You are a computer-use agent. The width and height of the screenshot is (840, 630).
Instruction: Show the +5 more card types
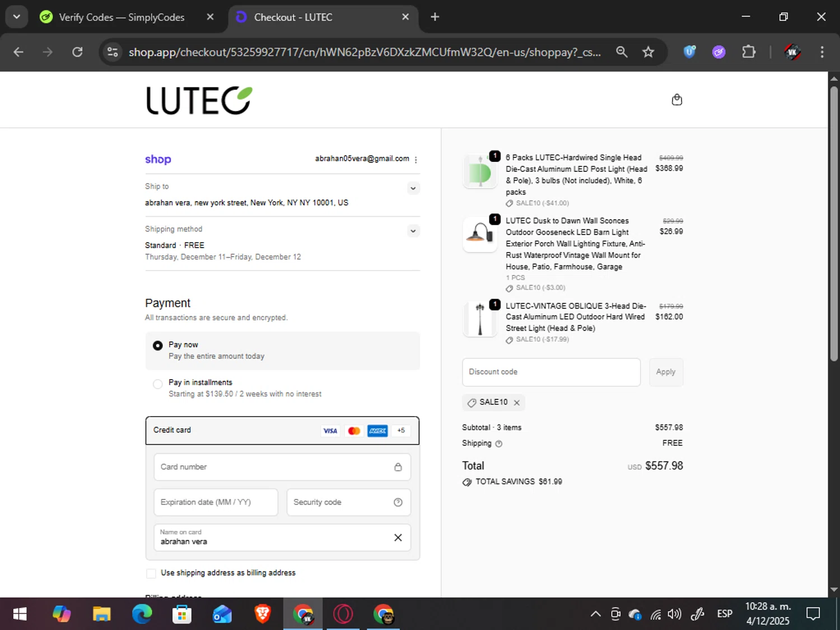tap(401, 431)
